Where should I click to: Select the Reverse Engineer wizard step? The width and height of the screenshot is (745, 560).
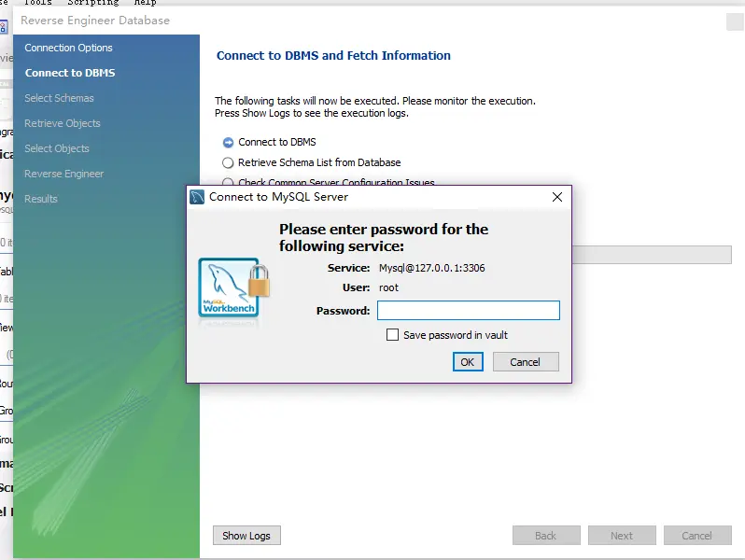click(x=63, y=174)
